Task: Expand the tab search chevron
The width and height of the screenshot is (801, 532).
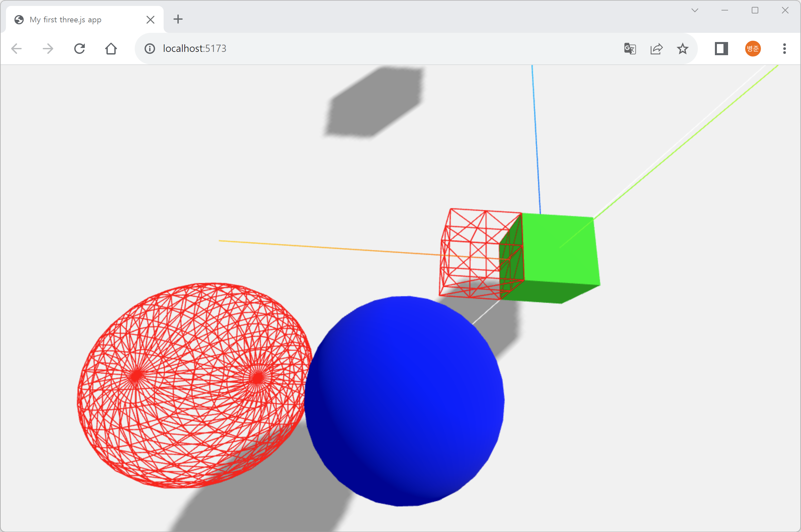Action: coord(695,10)
